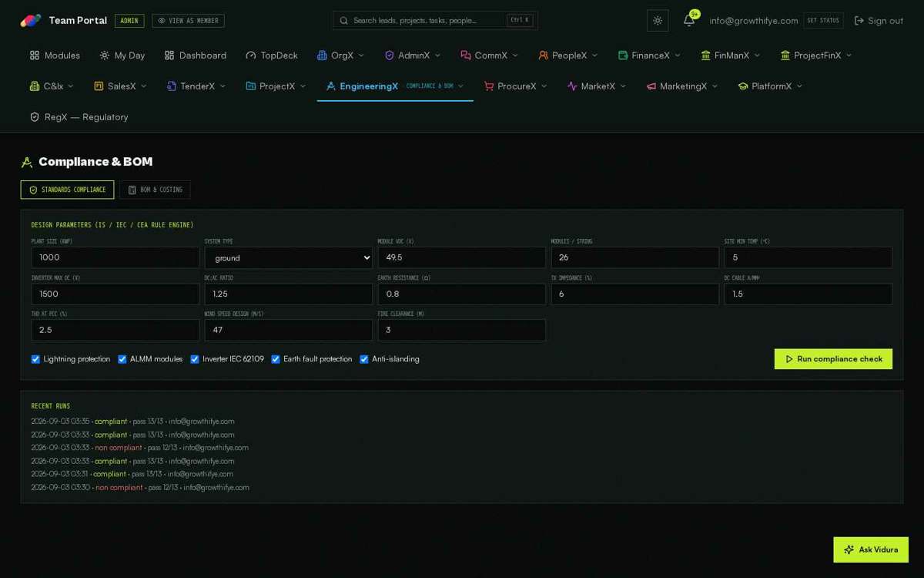Click Sign out link
The image size is (924, 578).
click(x=879, y=21)
